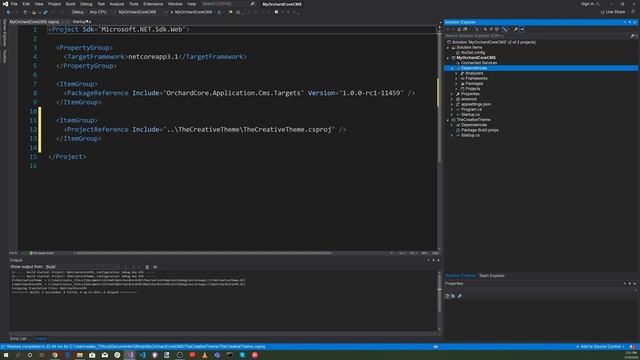Image resolution: width=640 pixels, height=360 pixels.
Task: Click the Clear All icon in Output toolbar
Action: point(147,267)
